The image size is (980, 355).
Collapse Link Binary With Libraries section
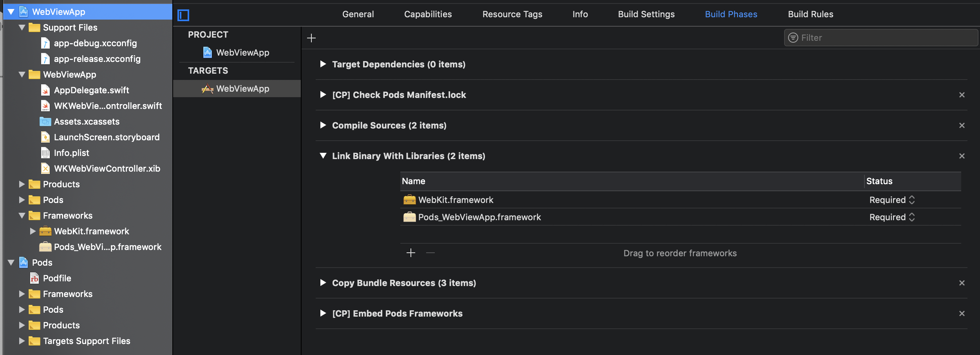[x=323, y=156]
